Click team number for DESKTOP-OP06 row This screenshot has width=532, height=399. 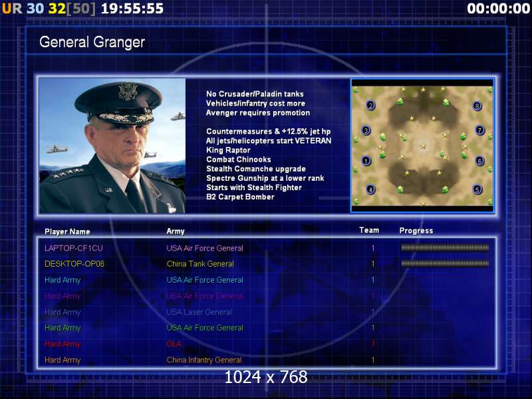[x=373, y=263]
